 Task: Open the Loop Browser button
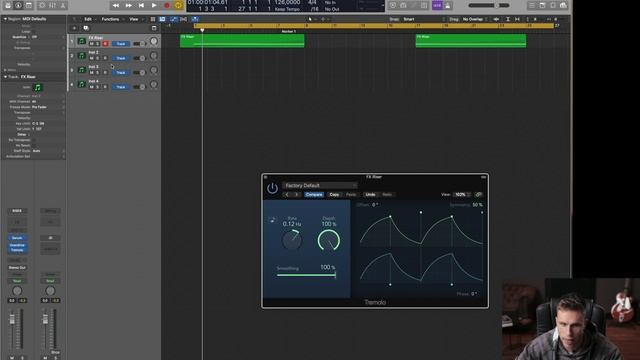[553, 5]
